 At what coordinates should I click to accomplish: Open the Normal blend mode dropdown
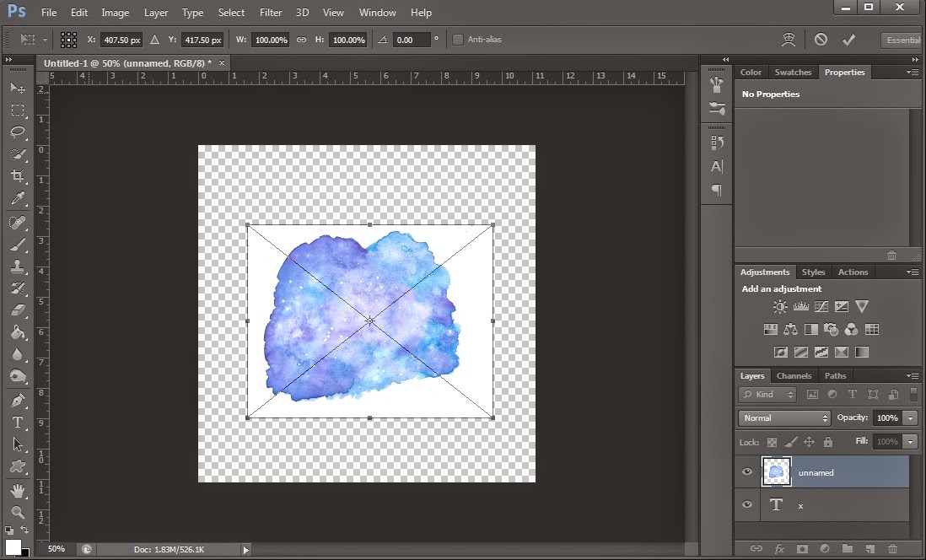[x=784, y=417]
